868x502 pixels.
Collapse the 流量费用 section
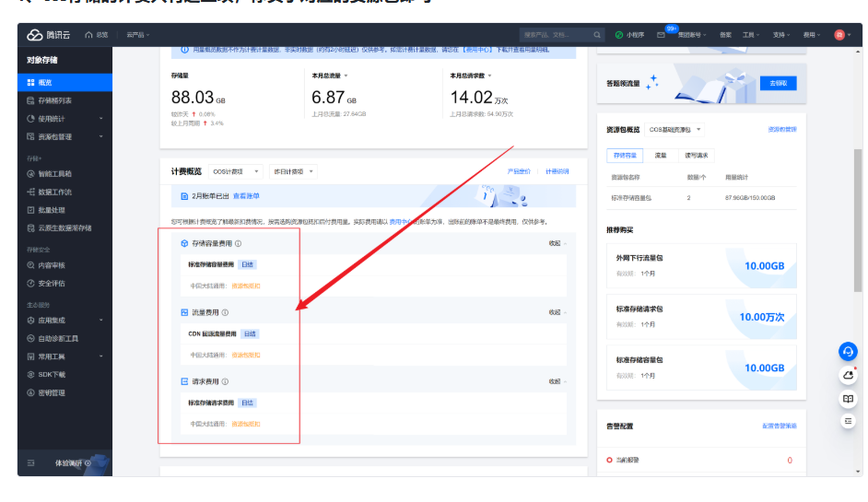click(x=557, y=312)
